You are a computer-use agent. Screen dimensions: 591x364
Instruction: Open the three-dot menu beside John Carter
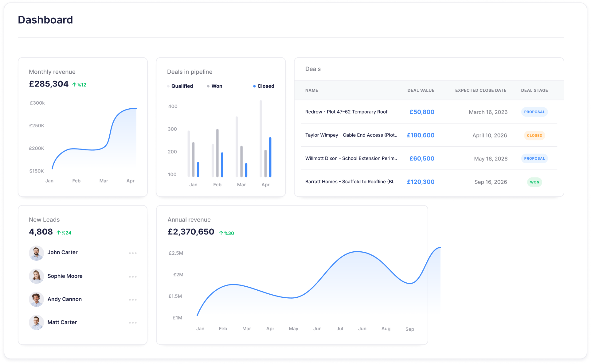[x=133, y=253]
